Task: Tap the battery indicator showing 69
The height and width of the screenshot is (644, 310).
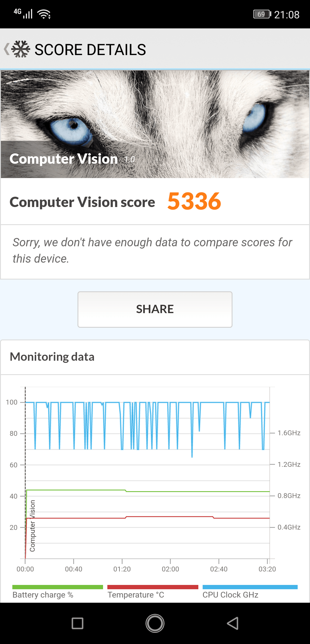Action: point(262,14)
